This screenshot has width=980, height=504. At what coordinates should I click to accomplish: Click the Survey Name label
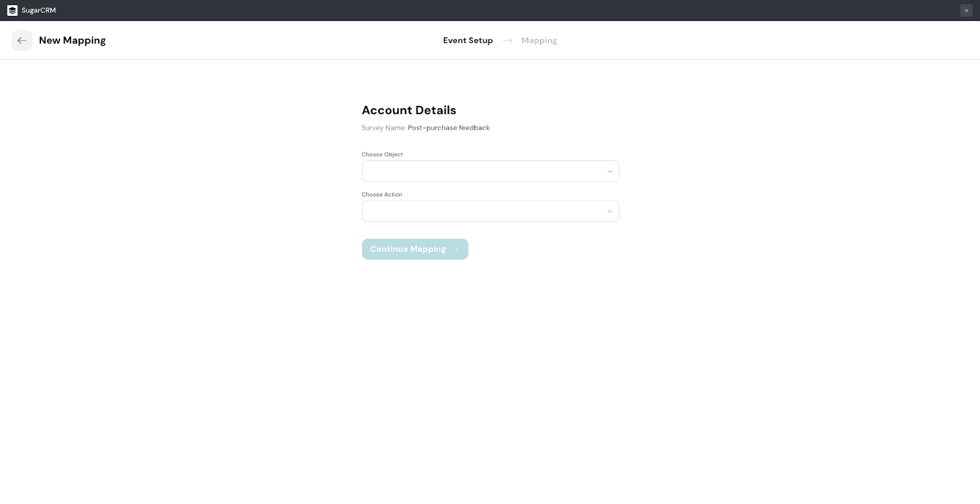383,128
